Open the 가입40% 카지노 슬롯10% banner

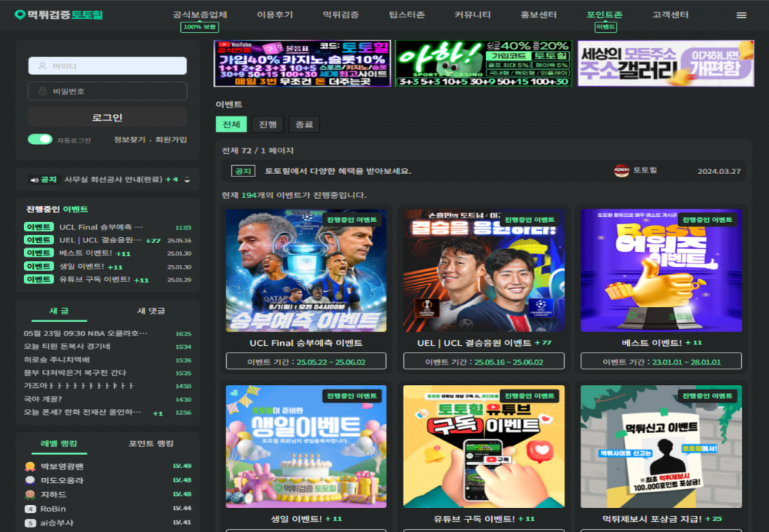pos(303,64)
